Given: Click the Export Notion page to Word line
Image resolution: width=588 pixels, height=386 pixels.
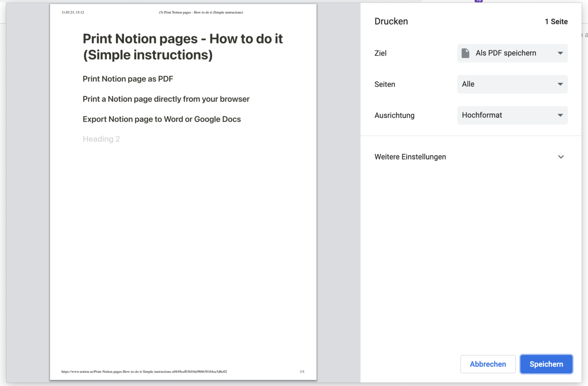Looking at the screenshot, I should point(162,119).
